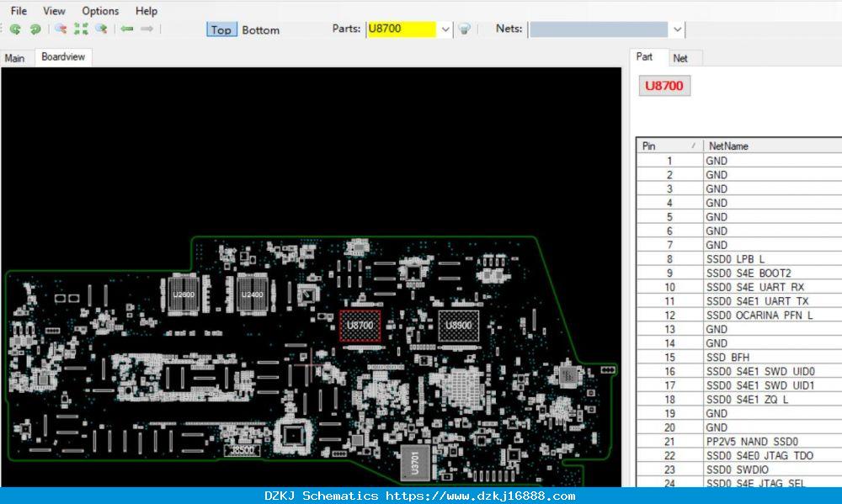Select pin 11 SSD0 S4E1 UART TX row
Screen dimensions: 842x504
tap(739, 301)
